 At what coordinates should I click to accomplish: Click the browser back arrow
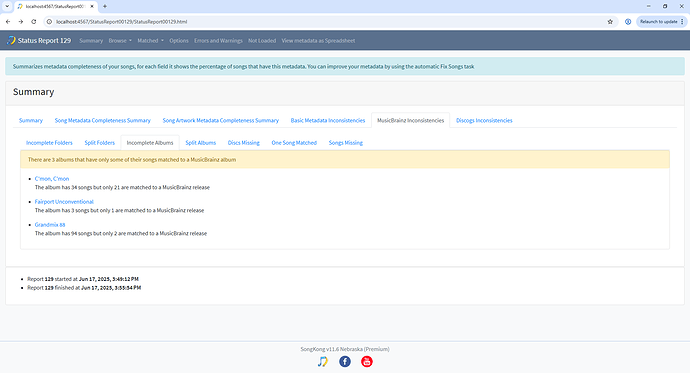[8, 22]
